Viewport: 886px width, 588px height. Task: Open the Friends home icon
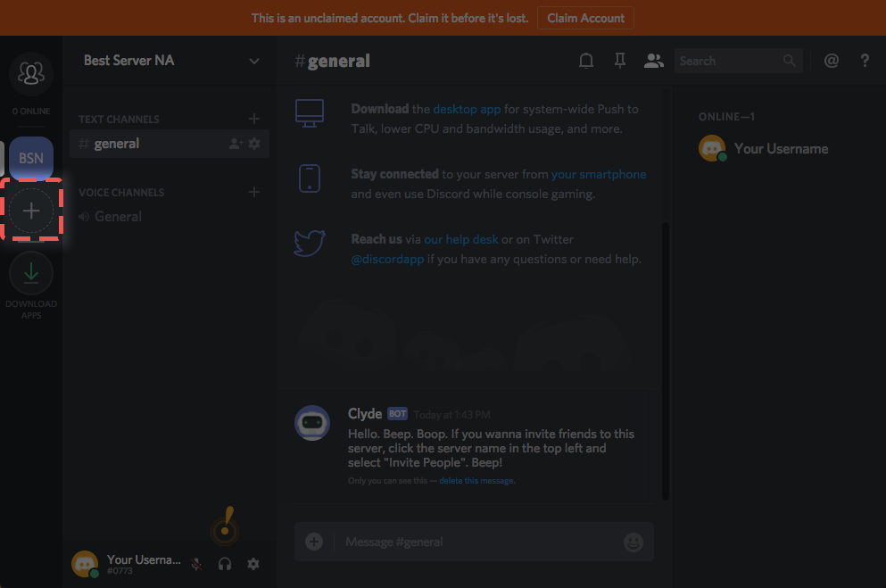click(x=31, y=73)
